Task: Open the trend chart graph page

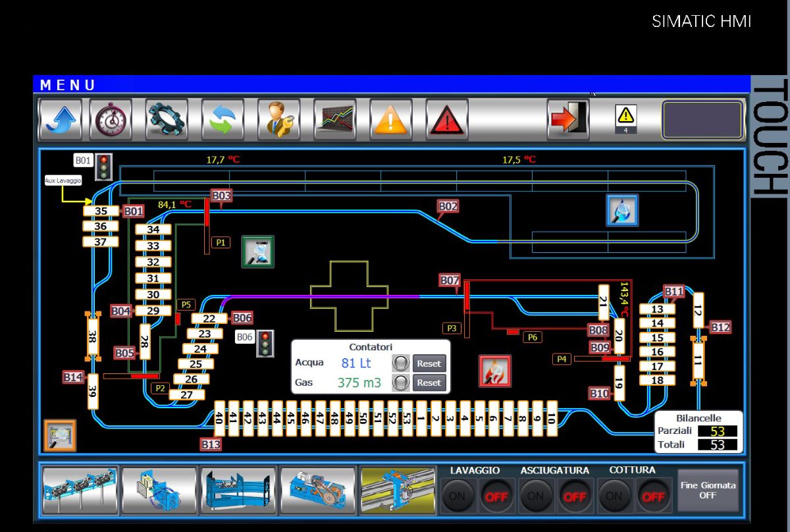Action: click(x=335, y=119)
